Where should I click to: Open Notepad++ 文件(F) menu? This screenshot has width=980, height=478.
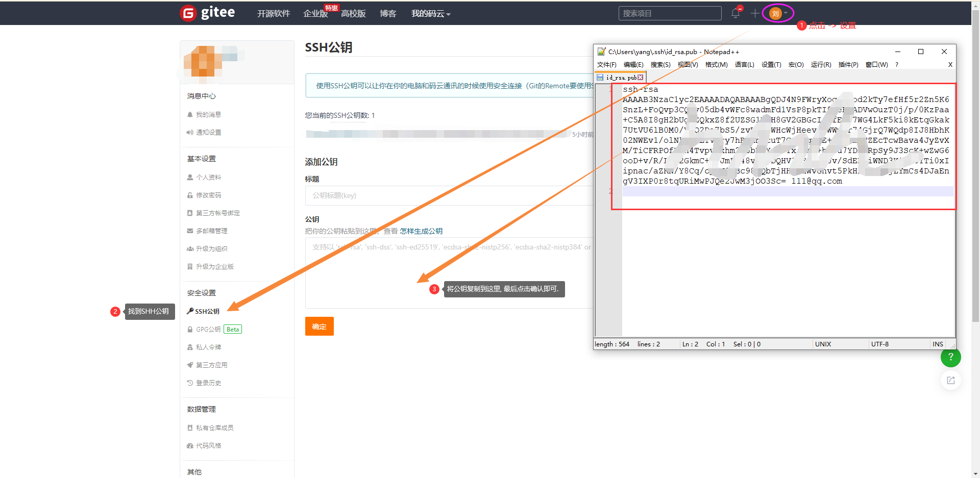[607, 65]
